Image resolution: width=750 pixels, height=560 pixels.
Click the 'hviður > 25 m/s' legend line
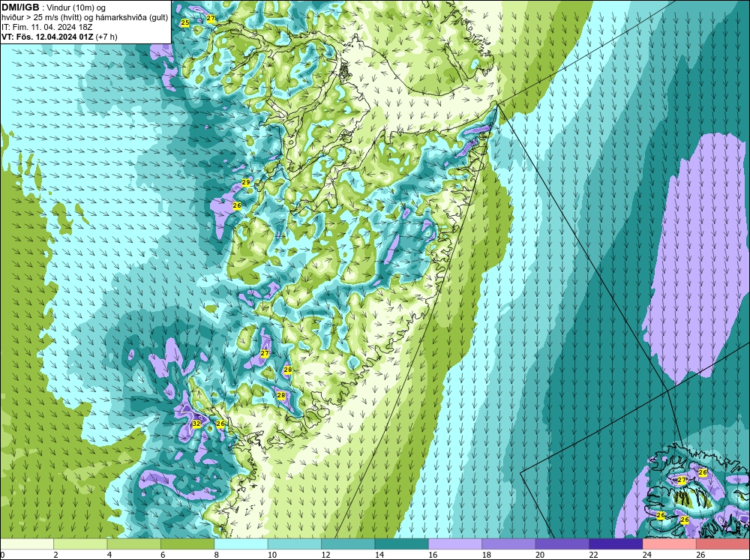(x=85, y=18)
